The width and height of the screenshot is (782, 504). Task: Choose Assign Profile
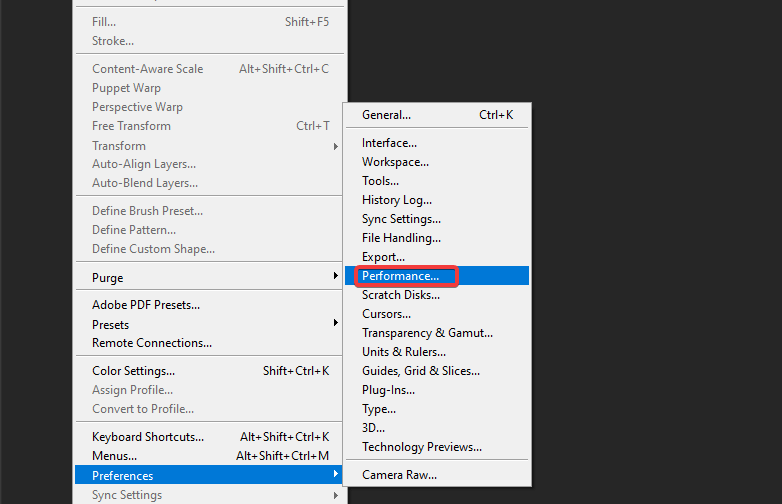[209, 390]
